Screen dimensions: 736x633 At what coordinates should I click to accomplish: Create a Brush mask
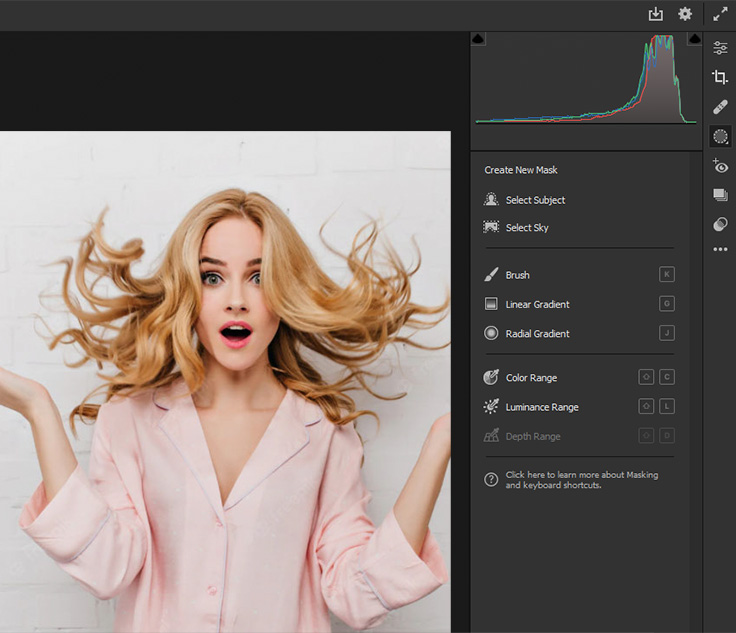coord(517,275)
